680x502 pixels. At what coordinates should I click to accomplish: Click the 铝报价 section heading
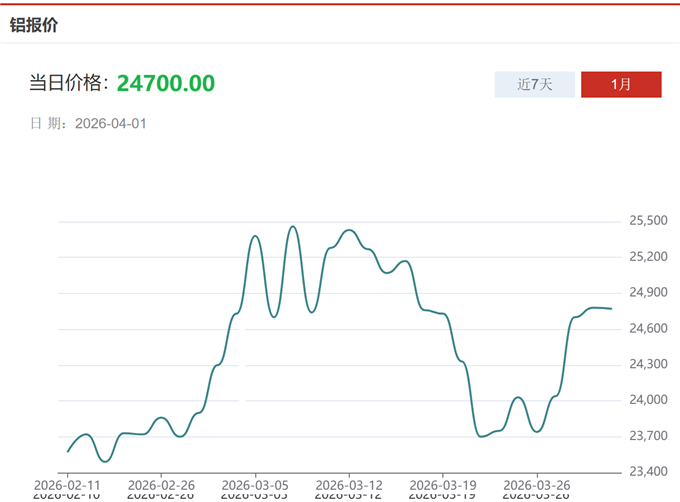(34, 25)
